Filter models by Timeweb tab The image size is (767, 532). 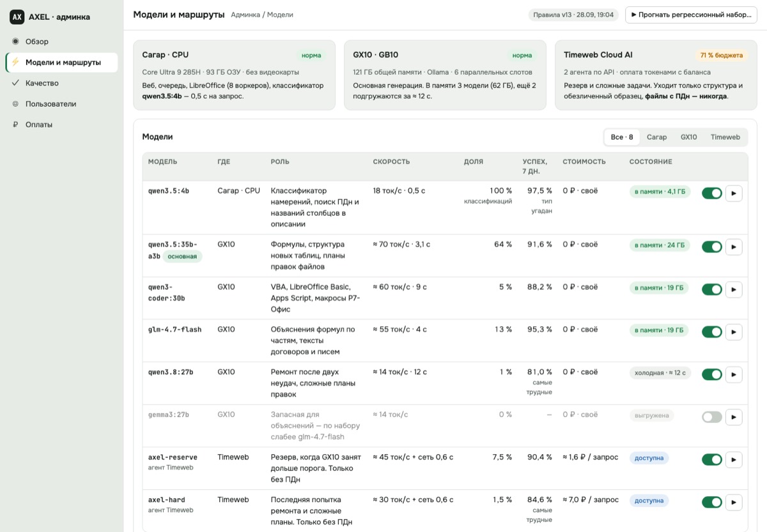[725, 137]
